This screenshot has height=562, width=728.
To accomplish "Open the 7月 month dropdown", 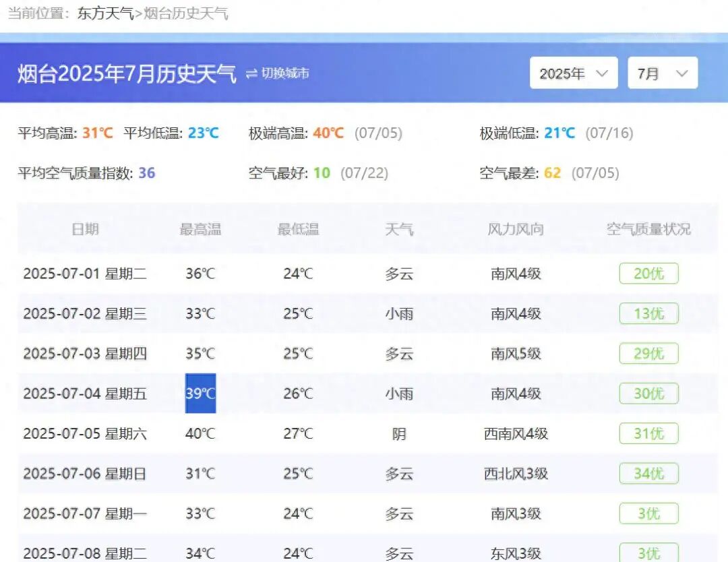I will click(x=661, y=73).
